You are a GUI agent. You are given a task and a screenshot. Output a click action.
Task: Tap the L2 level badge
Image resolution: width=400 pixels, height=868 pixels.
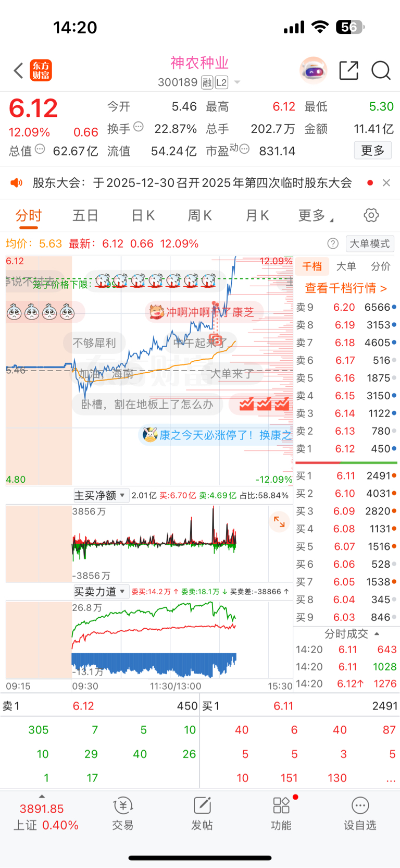[x=221, y=82]
